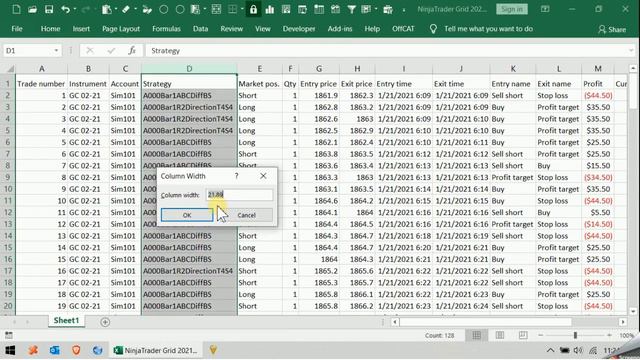
Task: Close the Column Width dialog
Action: click(263, 176)
